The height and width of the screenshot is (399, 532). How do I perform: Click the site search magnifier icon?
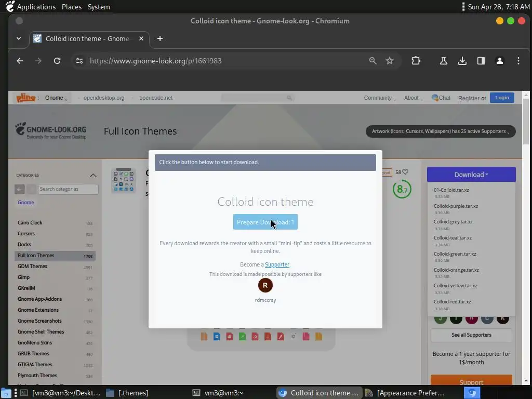289,98
